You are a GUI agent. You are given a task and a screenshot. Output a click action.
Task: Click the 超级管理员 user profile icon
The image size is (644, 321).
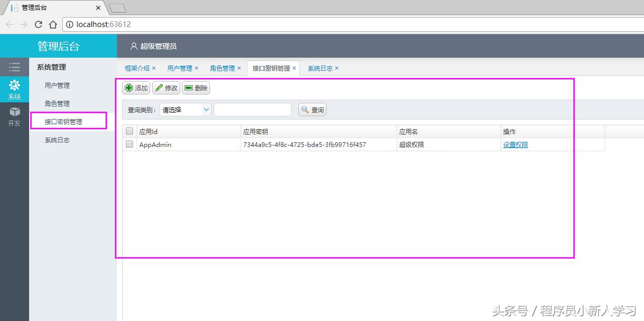tap(134, 46)
